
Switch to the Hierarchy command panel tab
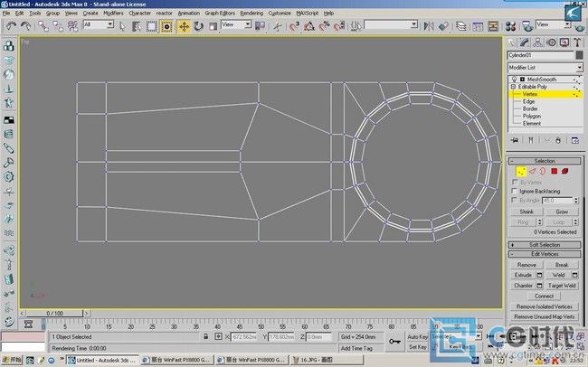coord(537,42)
